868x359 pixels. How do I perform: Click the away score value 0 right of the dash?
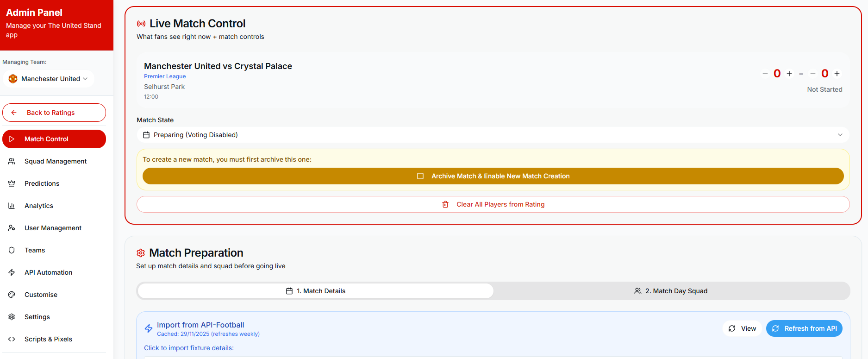tap(825, 74)
